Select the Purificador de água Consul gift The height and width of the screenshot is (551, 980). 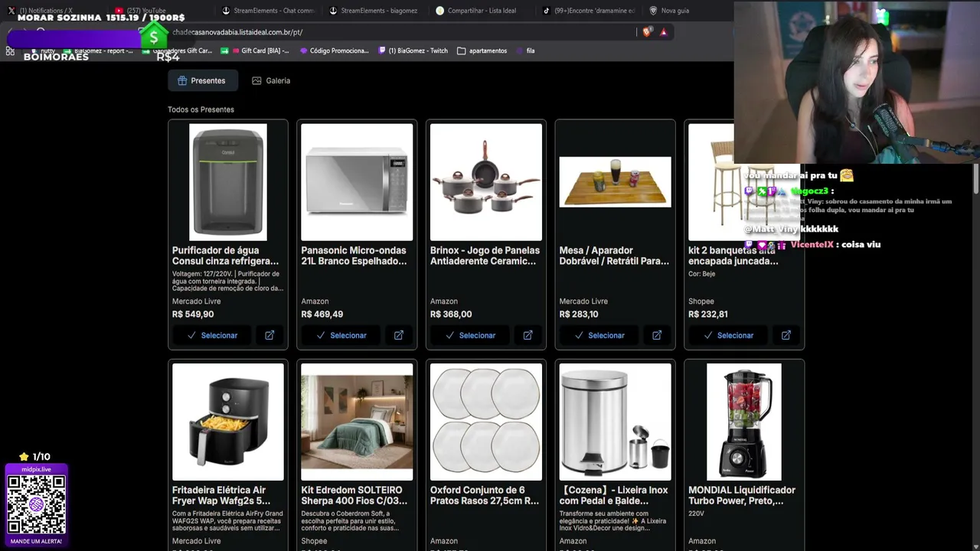coord(212,335)
